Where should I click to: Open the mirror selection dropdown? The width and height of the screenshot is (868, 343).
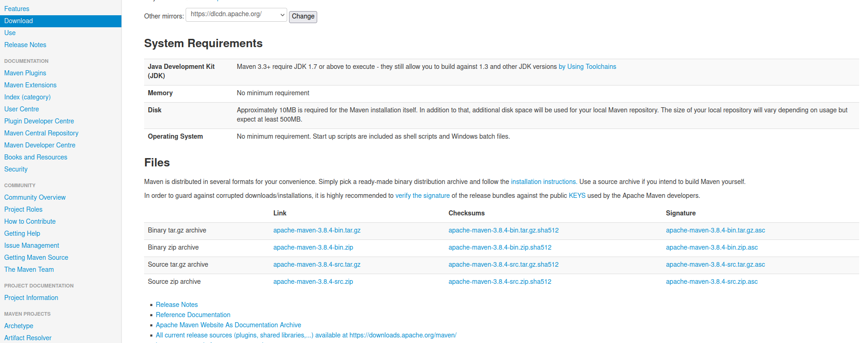pyautogui.click(x=236, y=15)
